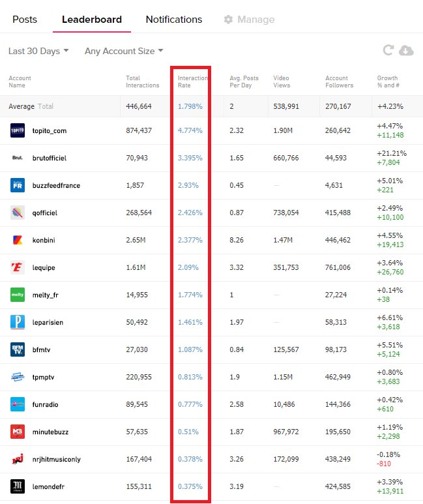Screen dimensions: 423x504
Task: Select the Average label in summary row
Action: (22, 106)
